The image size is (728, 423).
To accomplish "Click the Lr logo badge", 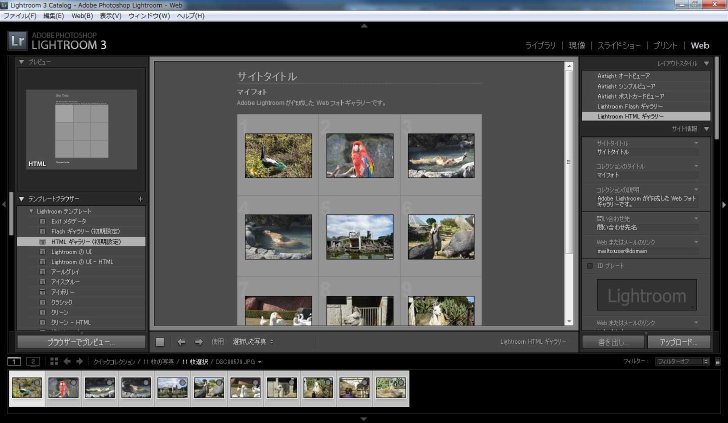I will click(17, 41).
